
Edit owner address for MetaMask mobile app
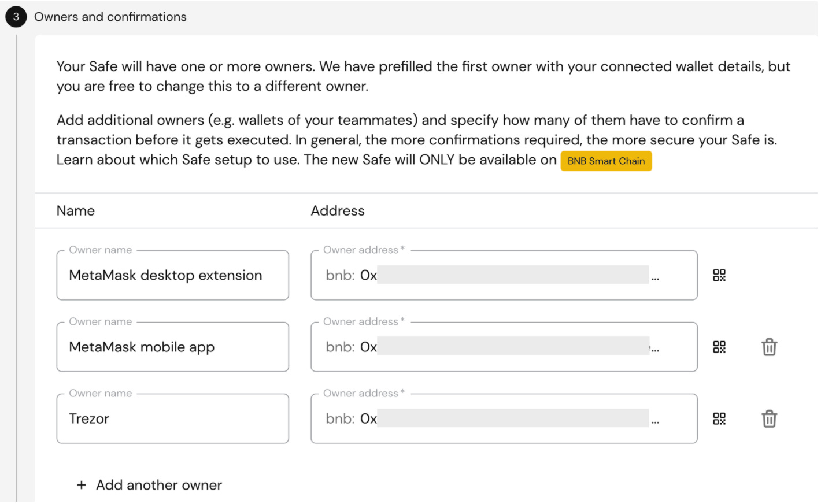pos(503,347)
